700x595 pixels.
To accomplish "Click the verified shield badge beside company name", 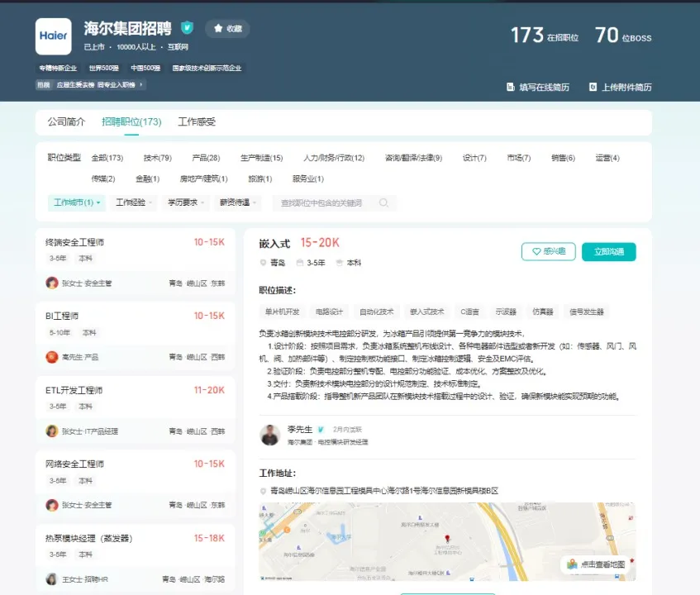I will click(x=187, y=27).
